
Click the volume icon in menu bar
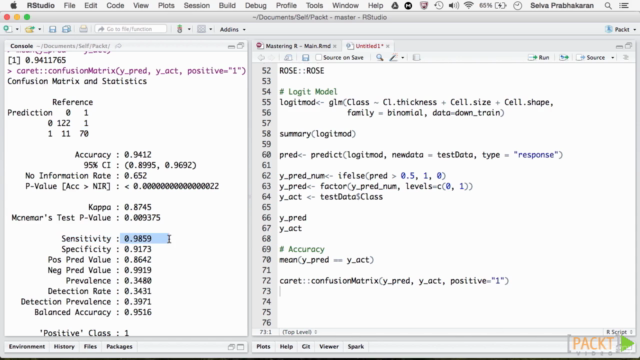point(453,6)
